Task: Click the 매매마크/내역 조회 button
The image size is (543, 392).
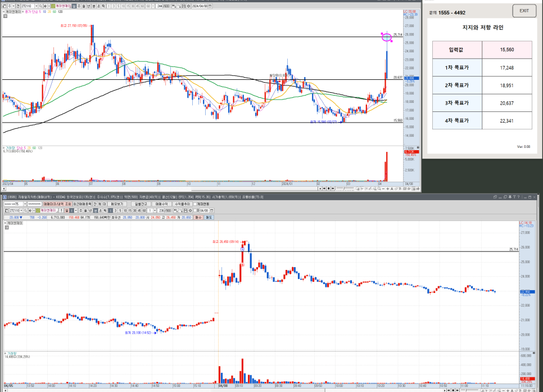Action: point(57,204)
